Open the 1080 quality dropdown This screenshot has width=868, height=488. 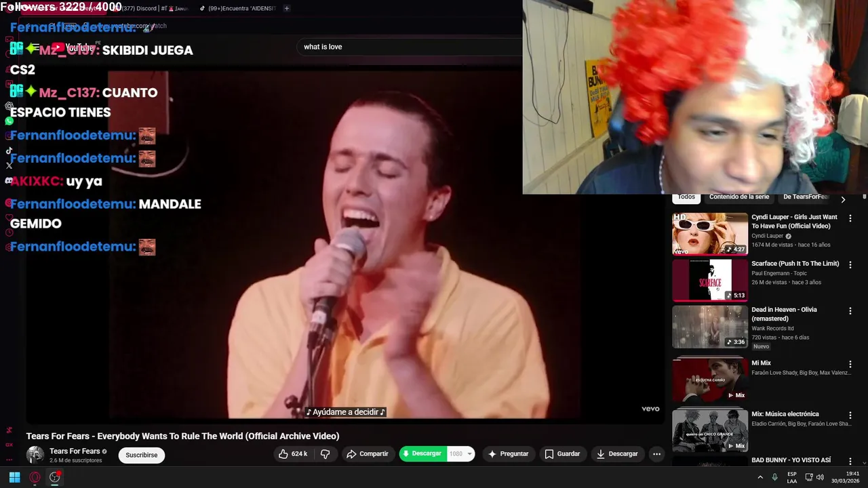(x=460, y=454)
